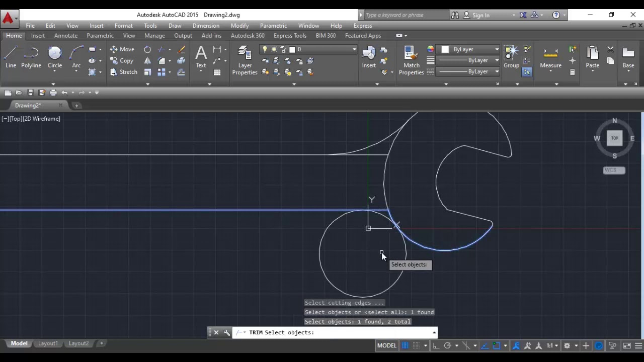This screenshot has width=644, height=362.
Task: Click the keyword search field
Action: [406, 15]
